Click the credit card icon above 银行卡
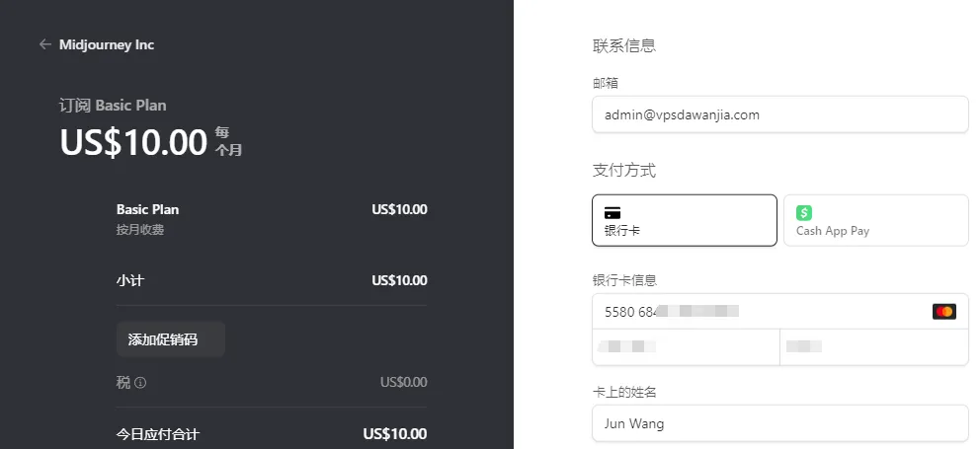 (612, 213)
